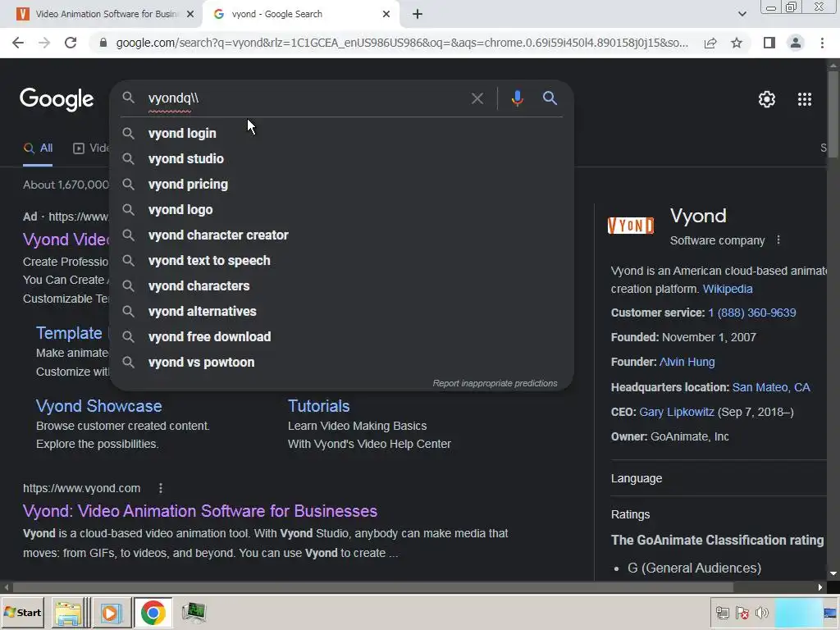Viewport: 840px width, 630px height.
Task: Open the media player taskbar icon
Action: (x=111, y=612)
